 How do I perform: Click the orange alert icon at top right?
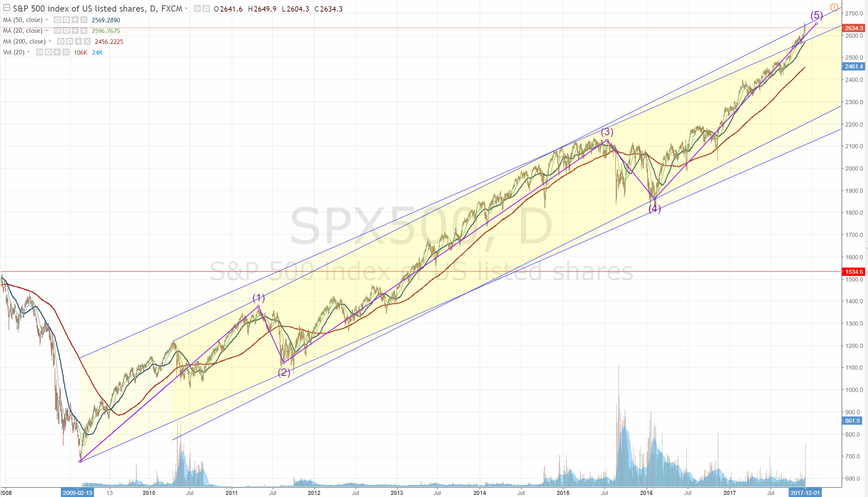click(834, 7)
